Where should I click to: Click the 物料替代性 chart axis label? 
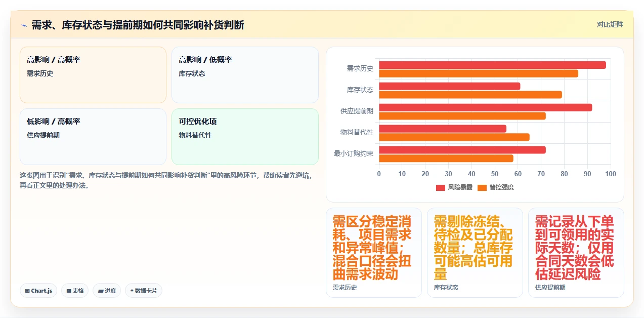click(x=357, y=132)
